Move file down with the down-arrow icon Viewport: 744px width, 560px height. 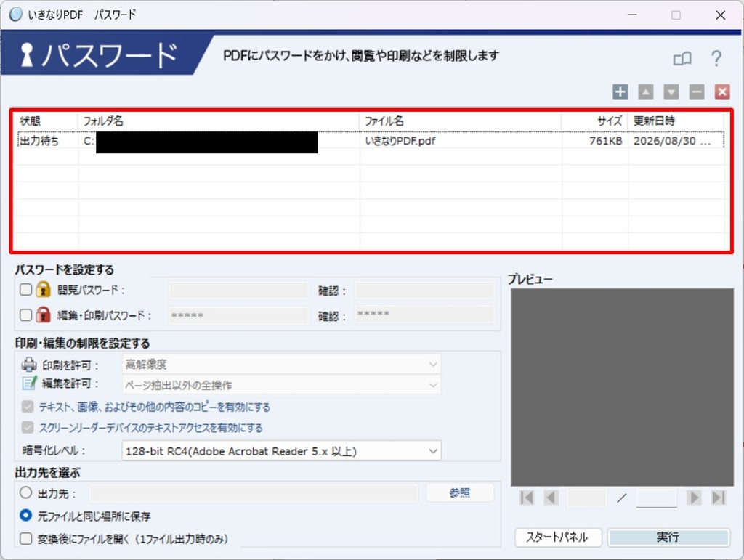coord(671,92)
